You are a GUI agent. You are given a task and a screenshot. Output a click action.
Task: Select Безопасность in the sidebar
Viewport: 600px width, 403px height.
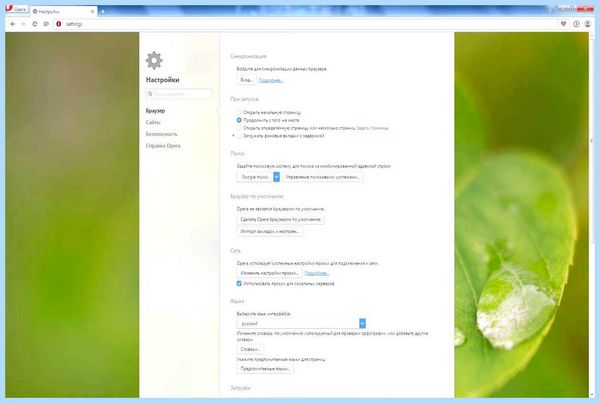point(161,134)
